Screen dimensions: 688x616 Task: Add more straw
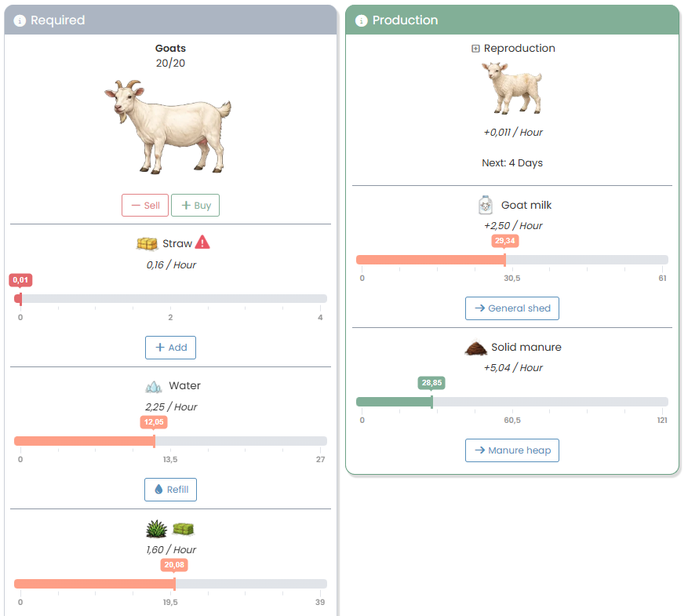tap(170, 348)
